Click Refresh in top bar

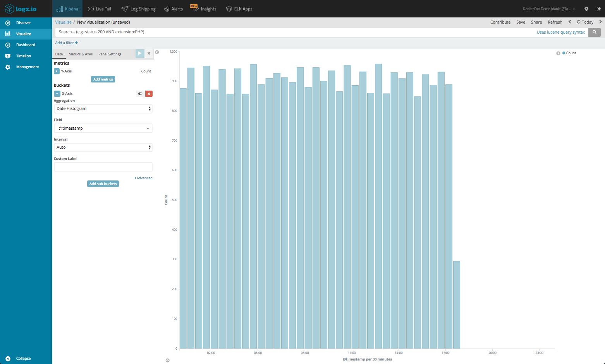[x=555, y=22]
